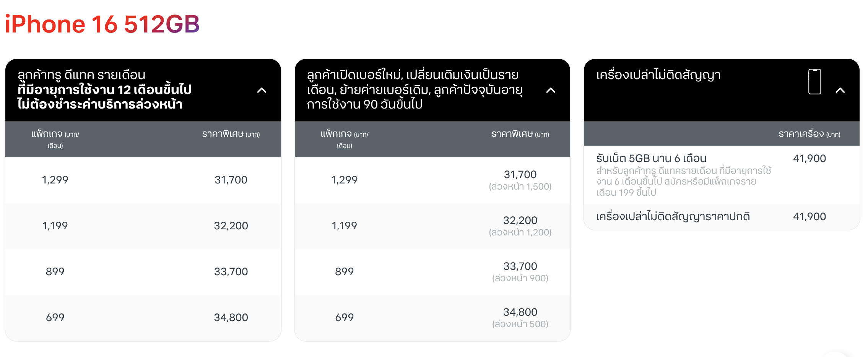Click the 31,700 price with ล่วงหน้า 1,500
Image resolution: width=868 pixels, height=357 pixels.
(520, 175)
